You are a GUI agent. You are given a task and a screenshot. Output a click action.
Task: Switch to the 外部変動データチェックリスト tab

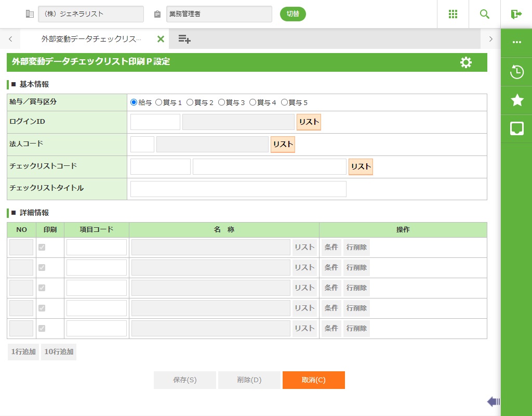tap(91, 39)
